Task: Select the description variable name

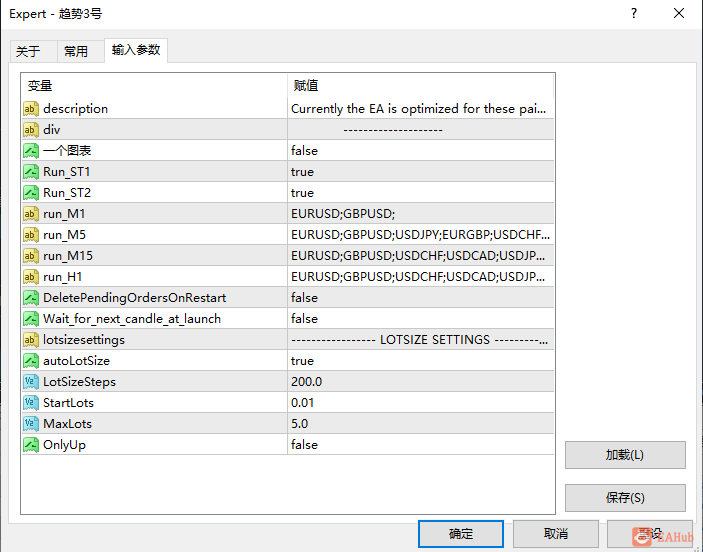Action: [x=75, y=109]
